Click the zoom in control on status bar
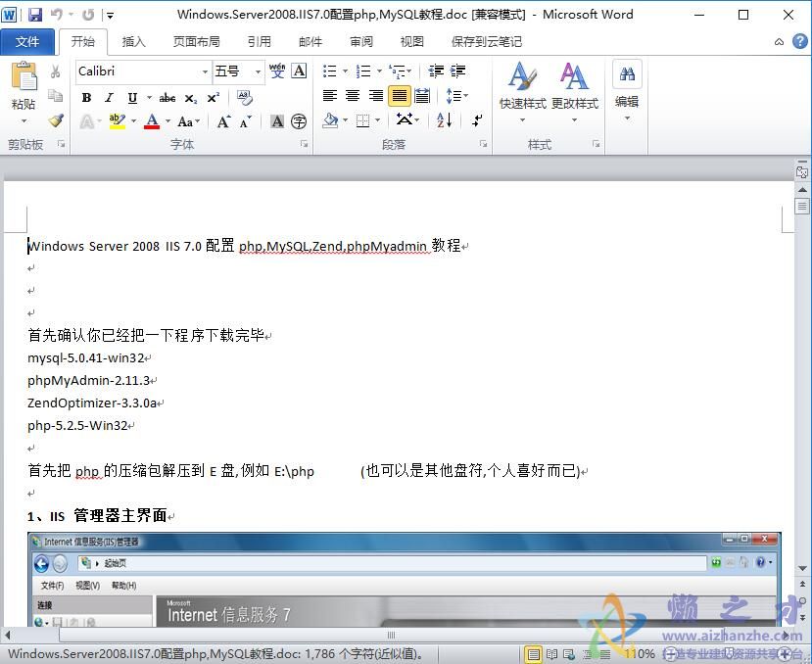Image resolution: width=812 pixels, height=664 pixels. click(x=784, y=653)
